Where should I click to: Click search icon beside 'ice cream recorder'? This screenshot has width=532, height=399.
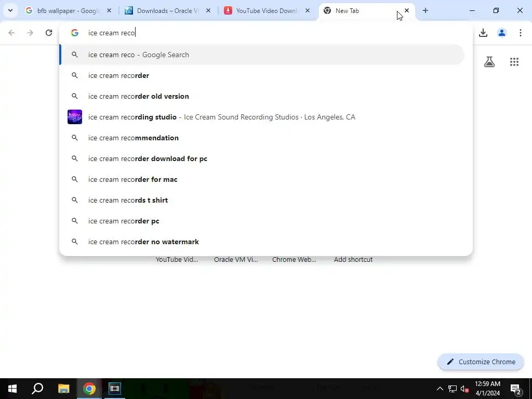(75, 75)
